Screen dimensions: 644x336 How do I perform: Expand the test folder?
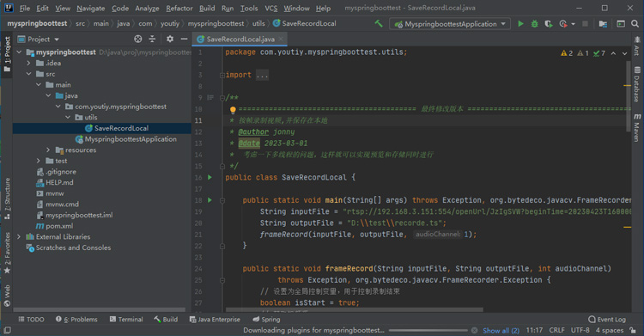38,161
